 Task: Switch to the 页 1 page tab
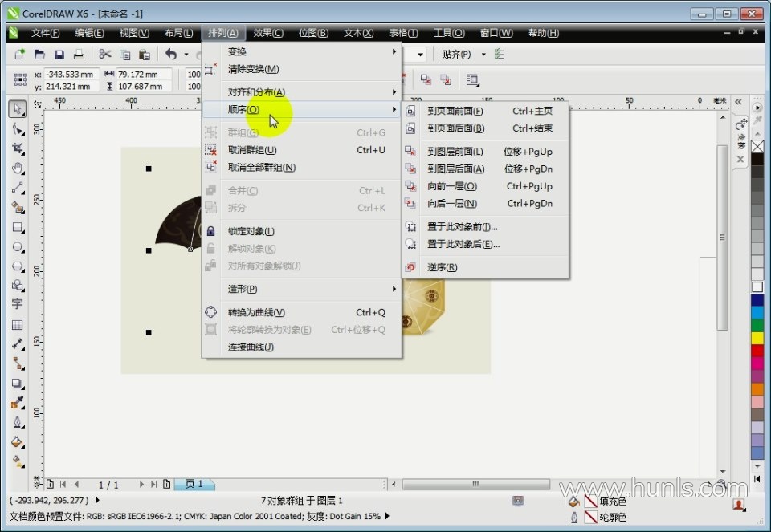tap(194, 485)
